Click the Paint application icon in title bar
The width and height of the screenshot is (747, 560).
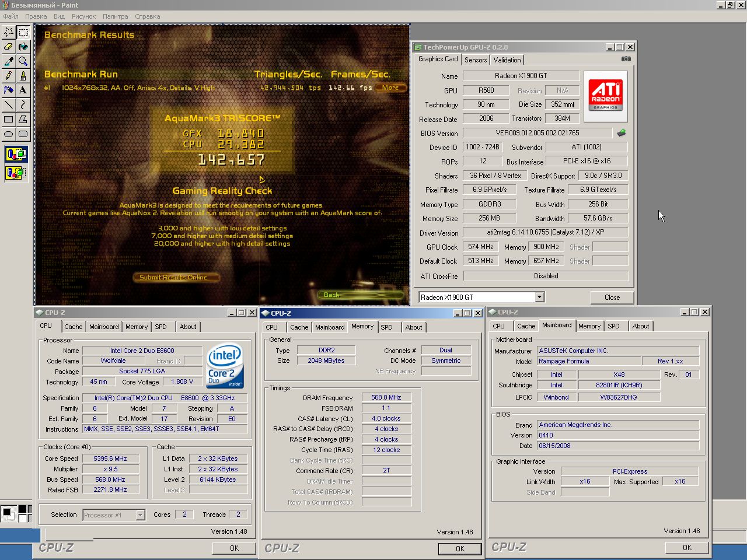(x=5, y=5)
